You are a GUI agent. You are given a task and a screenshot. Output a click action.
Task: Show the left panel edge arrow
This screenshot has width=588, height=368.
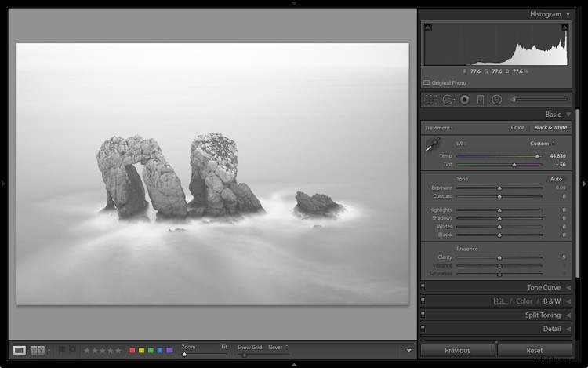pyautogui.click(x=3, y=184)
